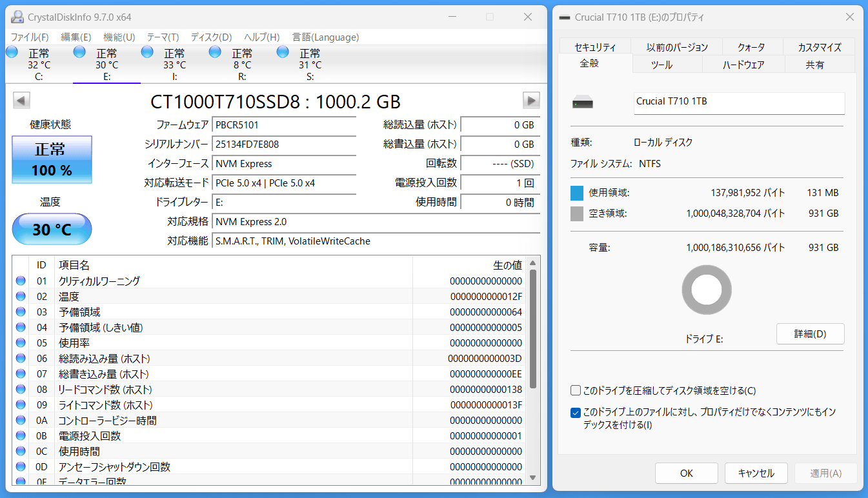
Task: Click the SMART list vertical scrollbar thumb
Action: 533,329
